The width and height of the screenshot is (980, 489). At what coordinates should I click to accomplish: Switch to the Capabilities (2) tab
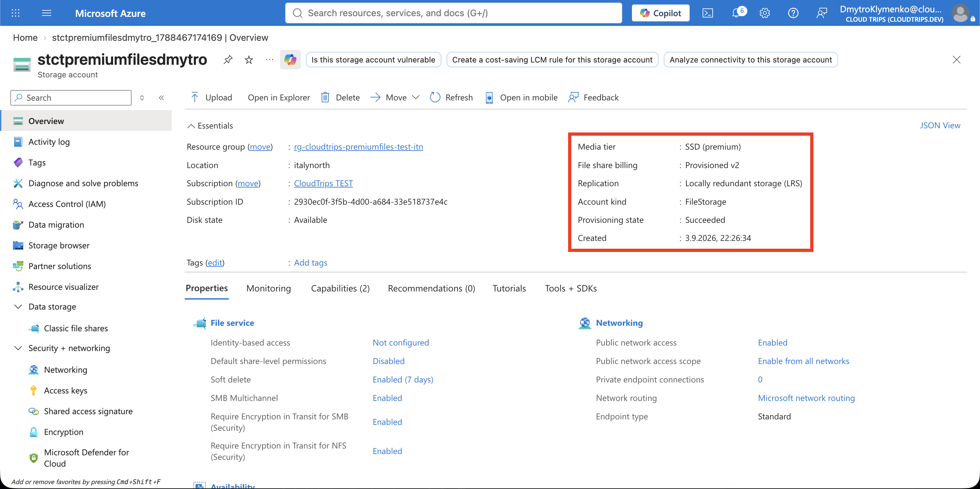click(341, 288)
